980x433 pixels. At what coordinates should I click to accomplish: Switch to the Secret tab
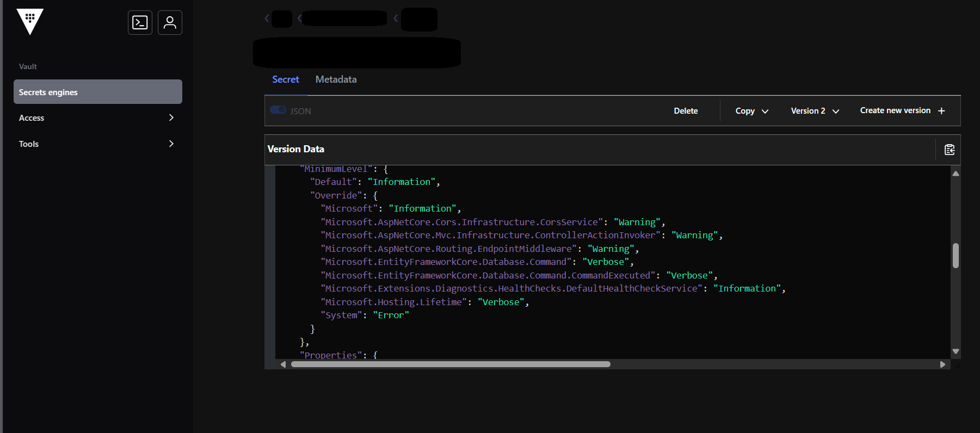(286, 79)
